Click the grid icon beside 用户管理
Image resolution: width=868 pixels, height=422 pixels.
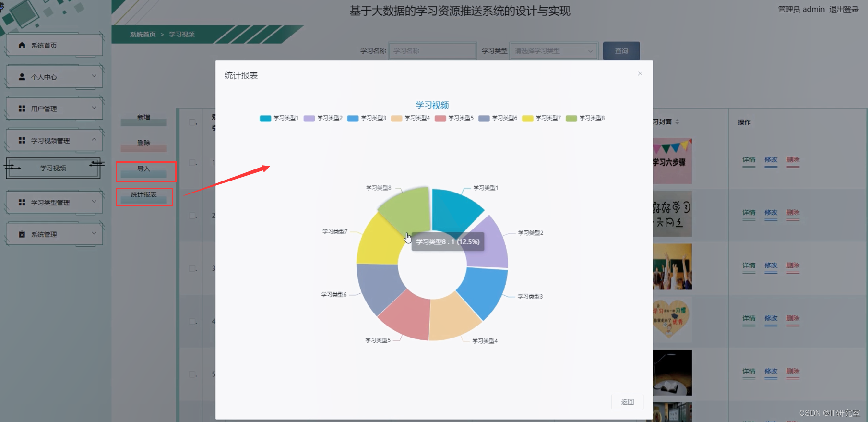pyautogui.click(x=22, y=109)
